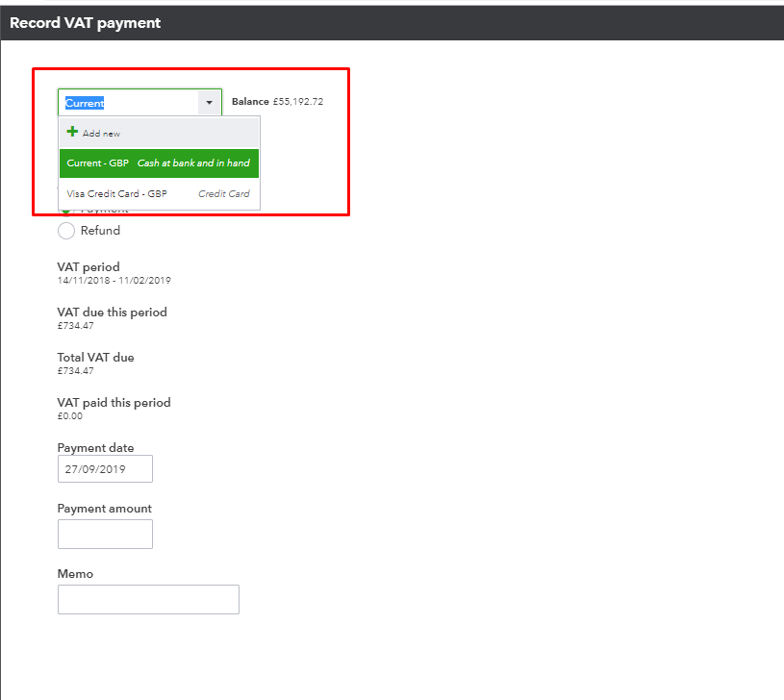Click the Payment date label

95,448
